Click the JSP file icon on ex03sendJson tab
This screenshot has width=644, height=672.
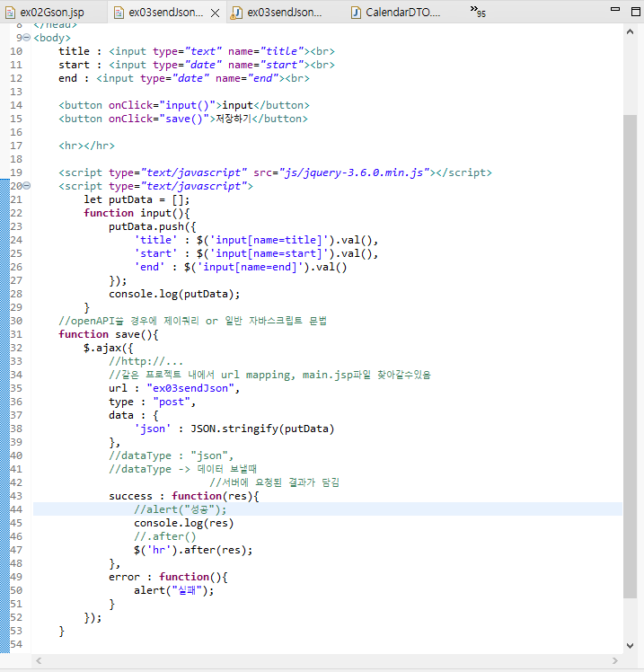point(119,13)
